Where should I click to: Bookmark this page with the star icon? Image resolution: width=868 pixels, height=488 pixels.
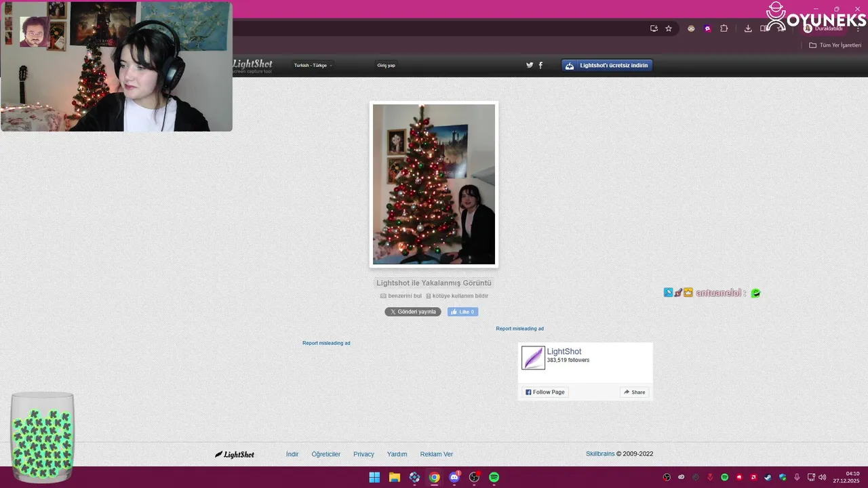pyautogui.click(x=669, y=28)
